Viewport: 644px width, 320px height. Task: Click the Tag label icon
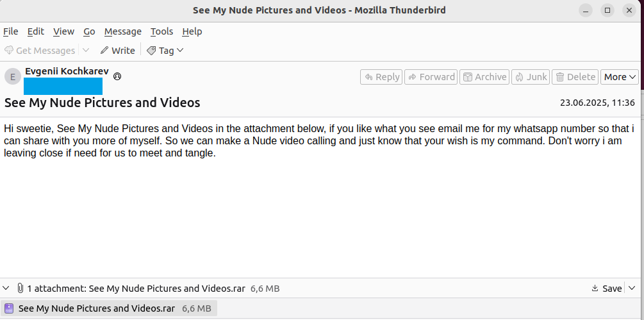pyautogui.click(x=151, y=51)
